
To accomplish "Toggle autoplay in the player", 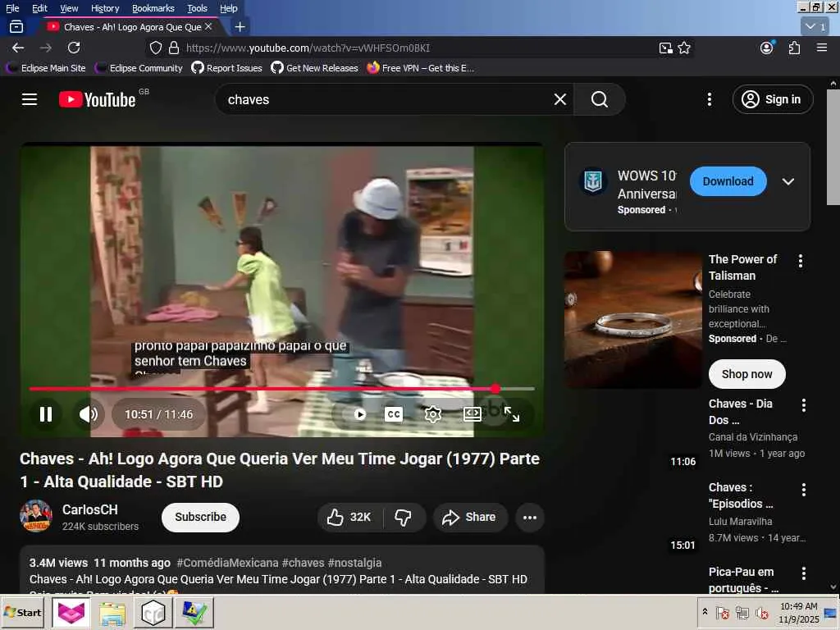I will (x=359, y=414).
